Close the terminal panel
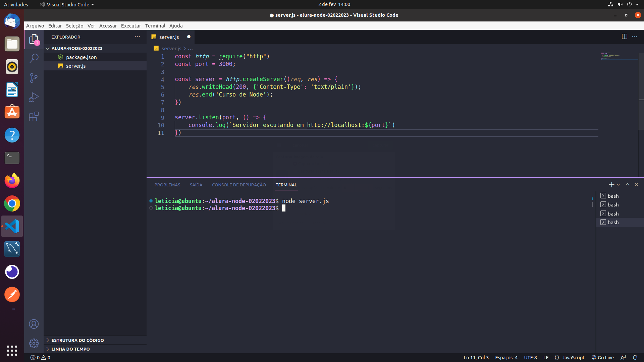Viewport: 644px width, 362px height. click(x=636, y=185)
